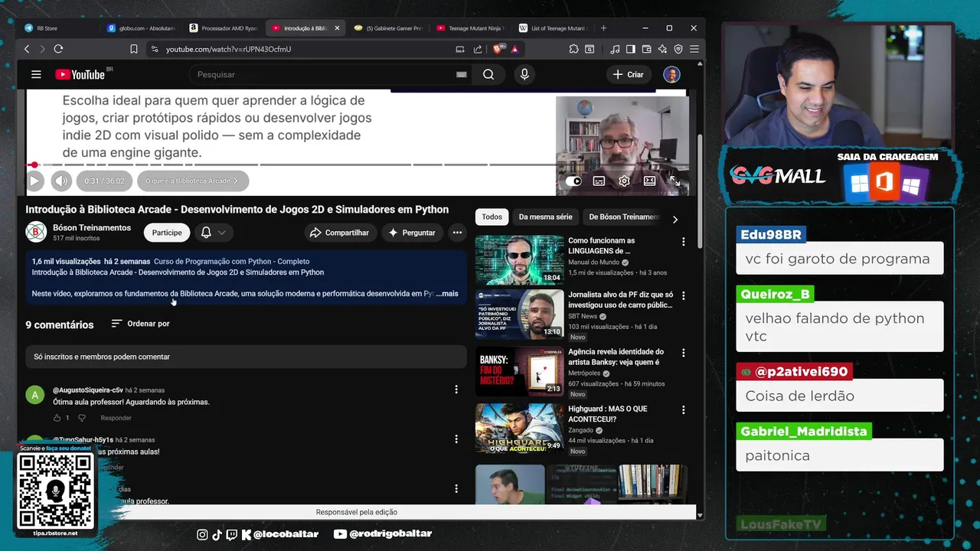This screenshot has width=980, height=551.
Task: Click the Participe join button
Action: (167, 233)
